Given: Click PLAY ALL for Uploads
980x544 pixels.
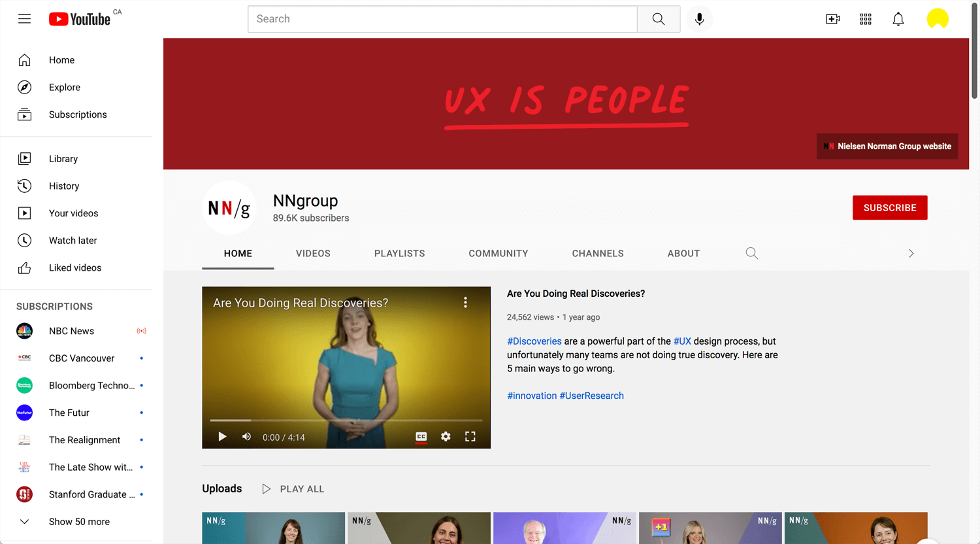Looking at the screenshot, I should click(293, 489).
